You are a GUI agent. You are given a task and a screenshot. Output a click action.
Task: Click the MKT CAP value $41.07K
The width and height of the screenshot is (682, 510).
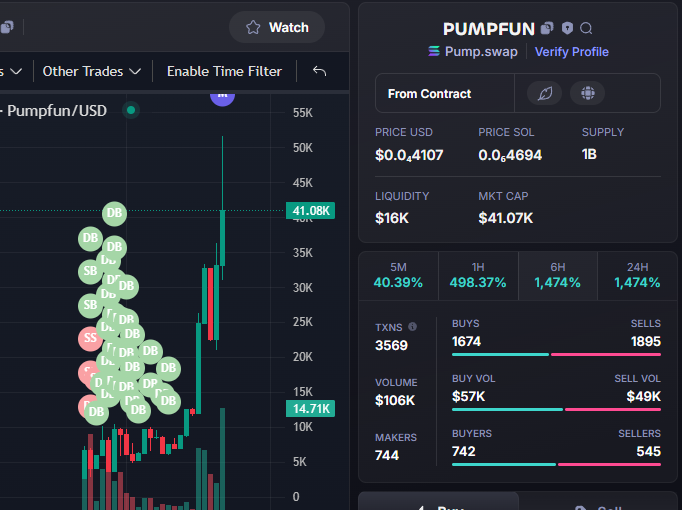(505, 218)
